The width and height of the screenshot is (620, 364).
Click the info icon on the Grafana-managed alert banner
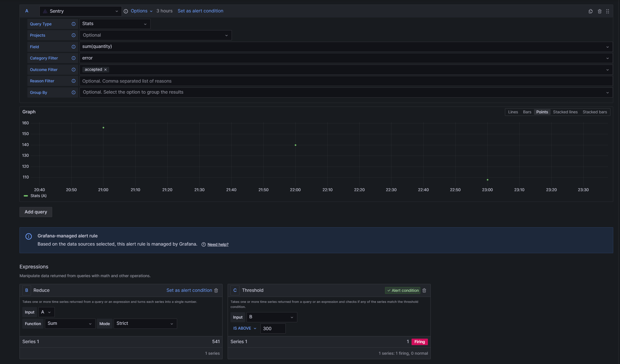coord(28,236)
